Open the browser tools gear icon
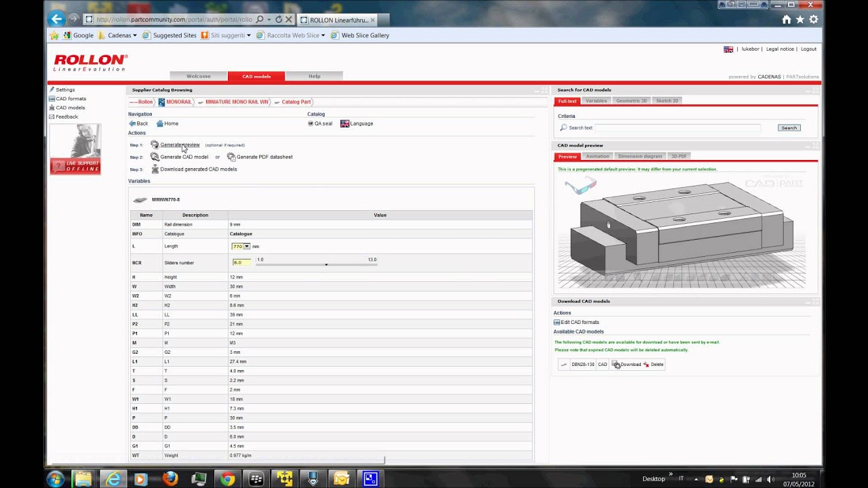This screenshot has width=868, height=488. pos(814,20)
